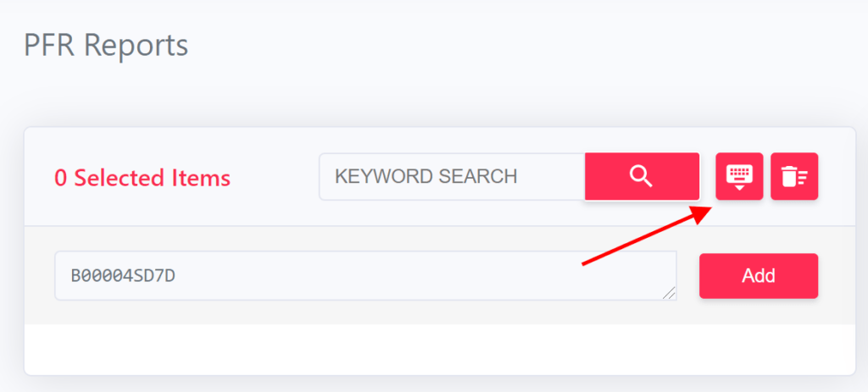Click the pink search button beside the keyword box
868x392 pixels.
643,176
